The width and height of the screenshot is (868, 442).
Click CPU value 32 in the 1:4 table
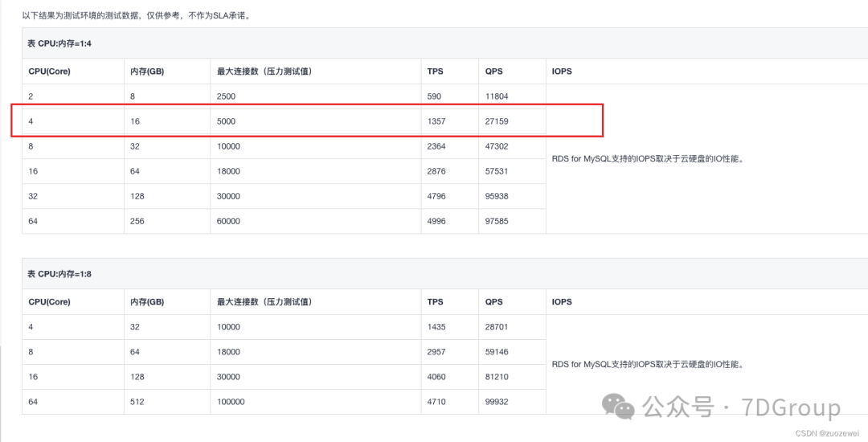(33, 196)
